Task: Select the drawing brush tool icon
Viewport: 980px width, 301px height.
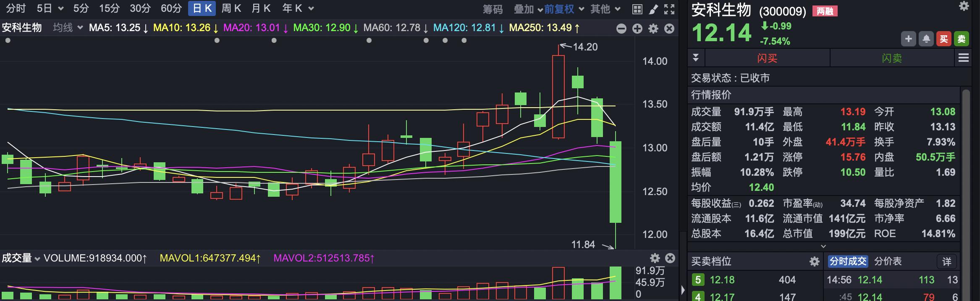Action: coord(653,9)
